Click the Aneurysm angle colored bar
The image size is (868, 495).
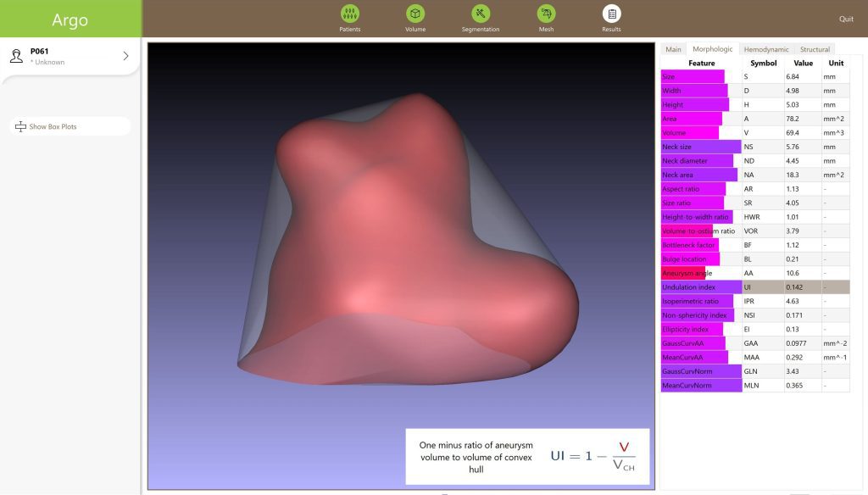(683, 273)
